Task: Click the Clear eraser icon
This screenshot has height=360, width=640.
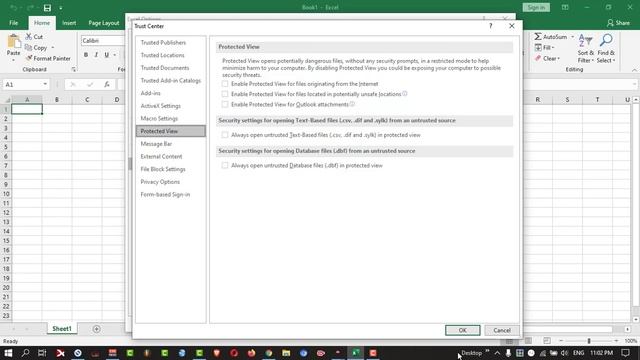Action: click(x=538, y=58)
